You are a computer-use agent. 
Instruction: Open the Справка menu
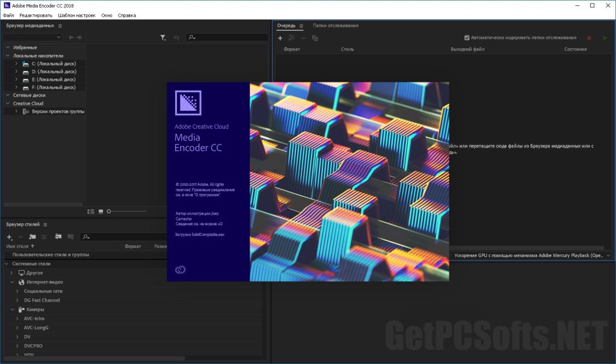click(x=127, y=15)
